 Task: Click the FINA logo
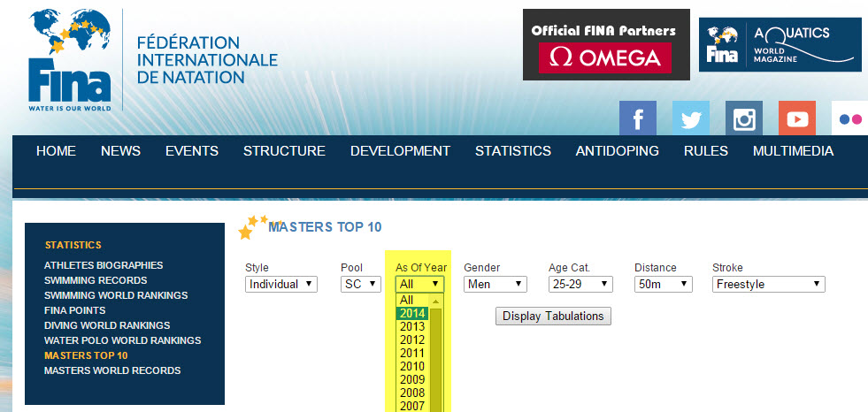pyautogui.click(x=69, y=60)
